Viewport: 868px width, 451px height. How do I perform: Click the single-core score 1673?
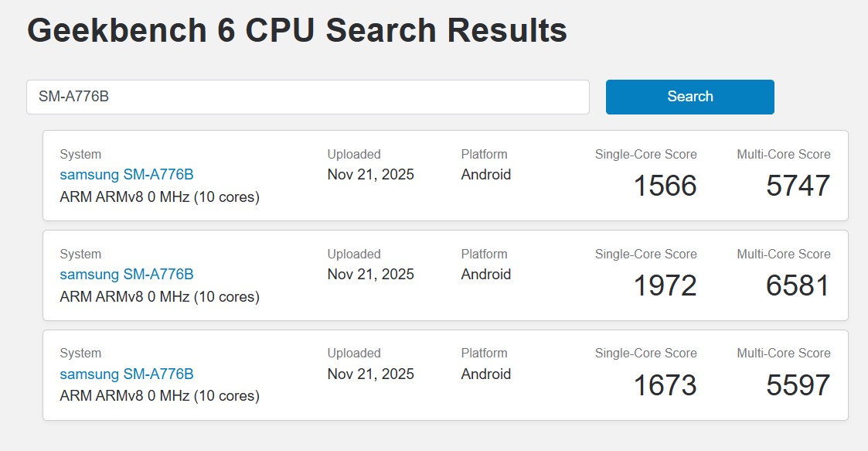pos(665,385)
